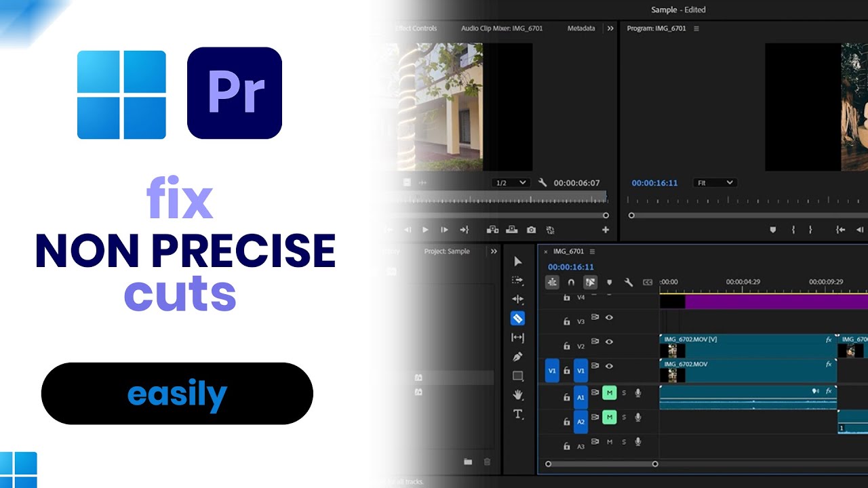This screenshot has height=488, width=868.
Task: Click Insert button in Source monitor
Action: coord(492,230)
